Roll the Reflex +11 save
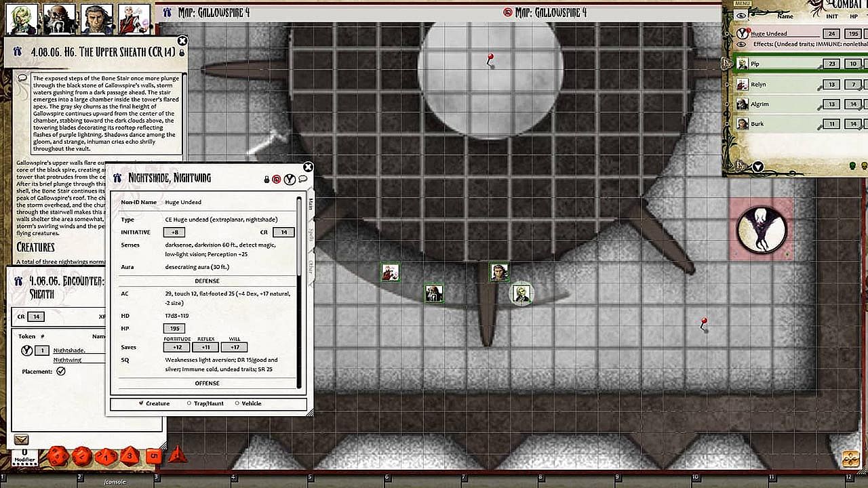Screen dimensions: 868x488 [x=205, y=347]
